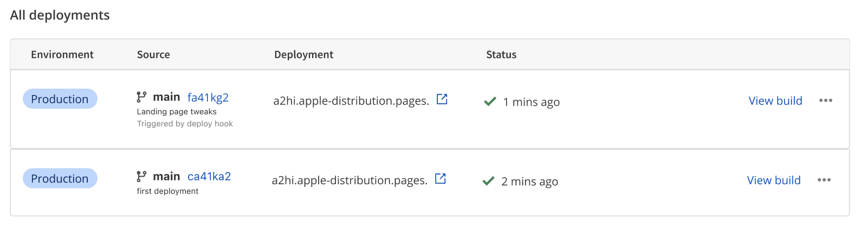Open three-dot menu for fa41kg2 deployment

(x=825, y=101)
